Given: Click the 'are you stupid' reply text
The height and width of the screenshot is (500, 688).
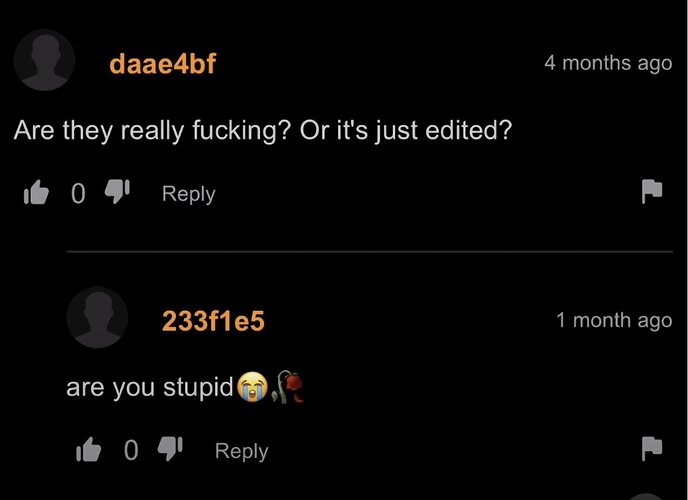Looking at the screenshot, I should [x=150, y=387].
